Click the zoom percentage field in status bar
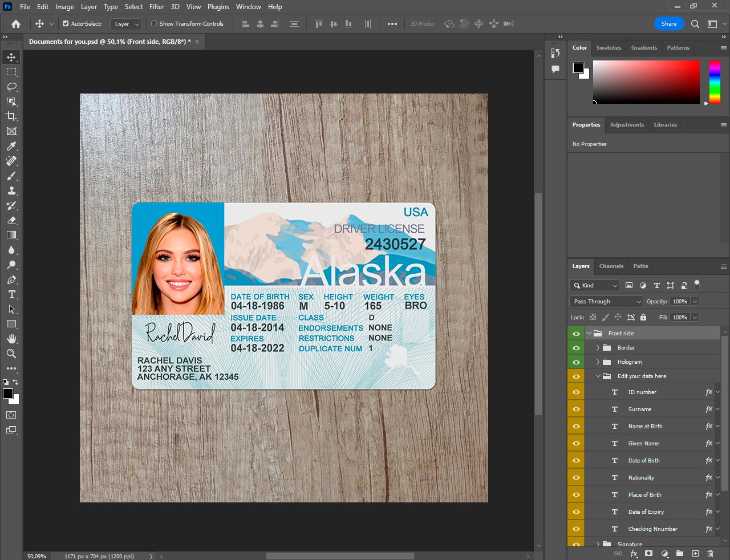The width and height of the screenshot is (730, 560). click(x=37, y=556)
